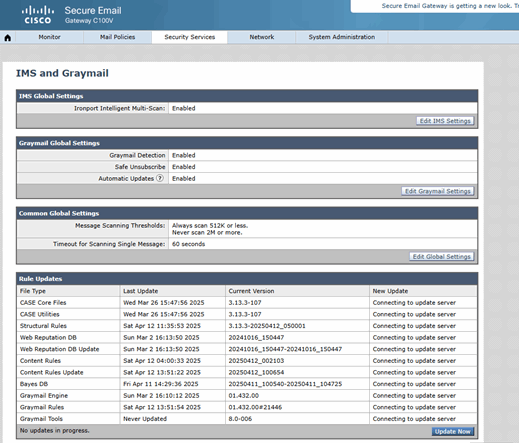The image size is (519, 443).
Task: Select Bayes DB version 20250411_100540-20250411_104725
Action: [x=285, y=384]
